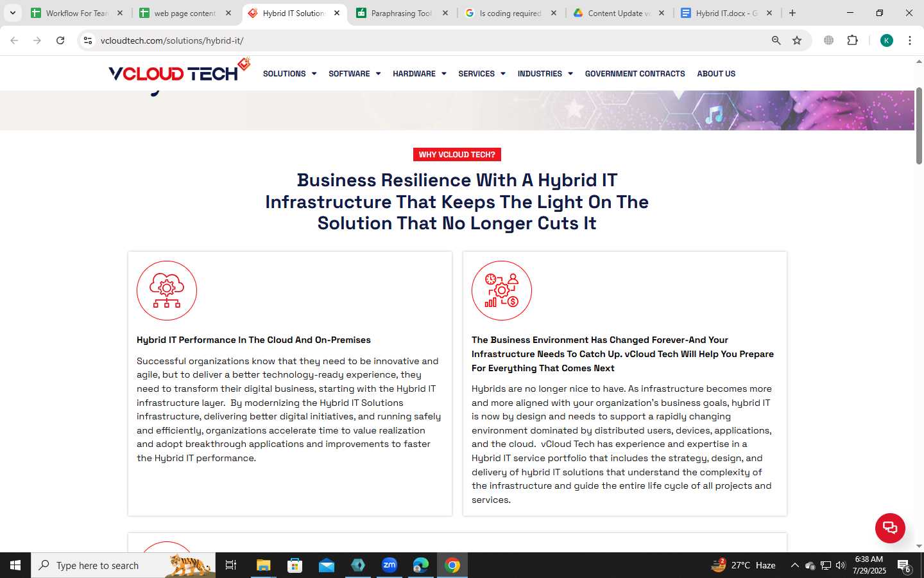The width and height of the screenshot is (924, 578).
Task: Open the SOLUTIONS dropdown menu
Action: click(x=289, y=74)
